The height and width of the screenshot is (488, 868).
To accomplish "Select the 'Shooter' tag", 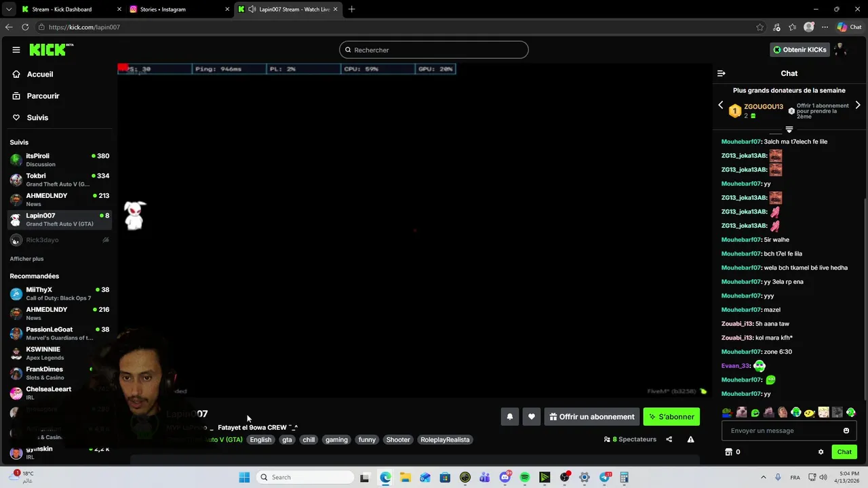I will click(x=398, y=440).
